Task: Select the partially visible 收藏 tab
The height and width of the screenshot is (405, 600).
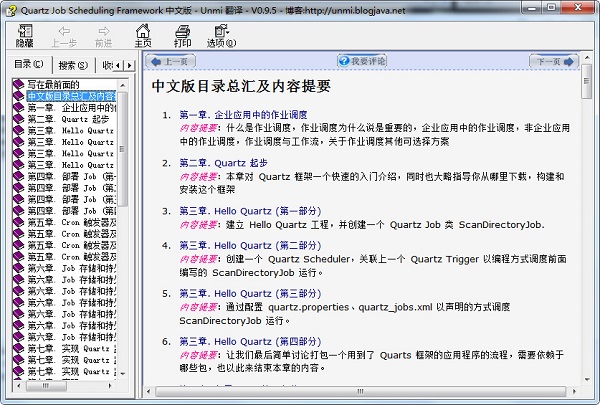Action: pyautogui.click(x=107, y=65)
